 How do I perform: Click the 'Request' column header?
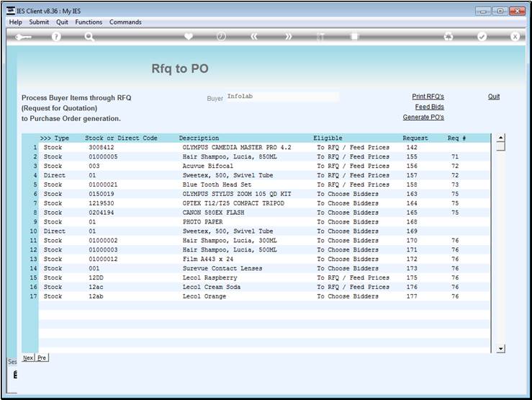[x=415, y=138]
